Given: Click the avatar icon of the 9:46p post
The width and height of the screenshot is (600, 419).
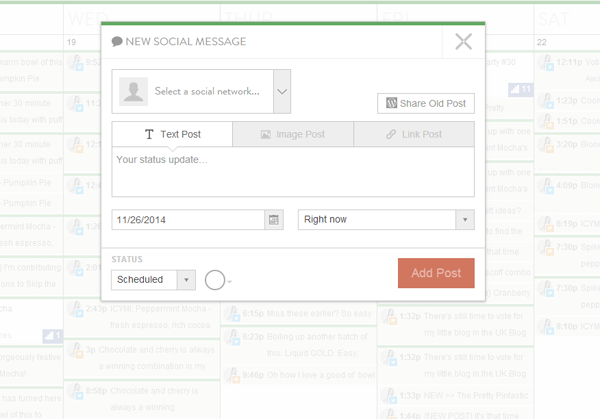Looking at the screenshot, I should click(x=233, y=376).
